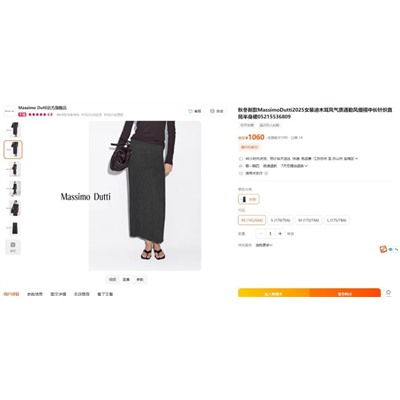Click the customer service chat icon
Image resolution: width=400 pixels, height=400 pixels.
click(383, 249)
